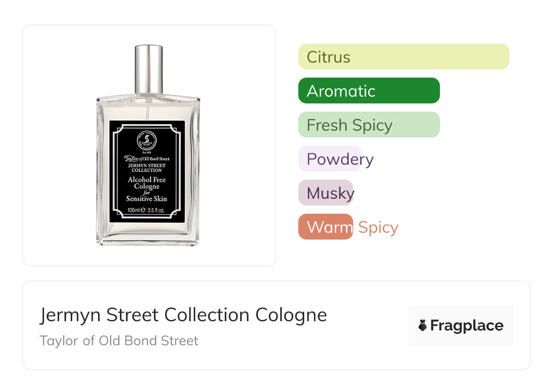The image size is (553, 392).
Task: Click the Taylor of Old Bond Street crest emblem
Action: (147, 138)
